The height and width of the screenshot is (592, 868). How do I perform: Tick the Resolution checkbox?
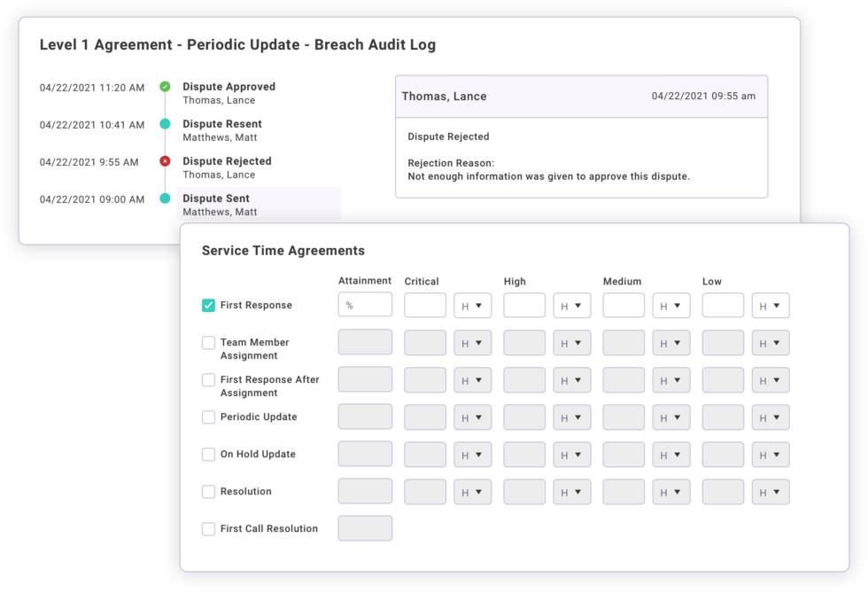pos(208,492)
